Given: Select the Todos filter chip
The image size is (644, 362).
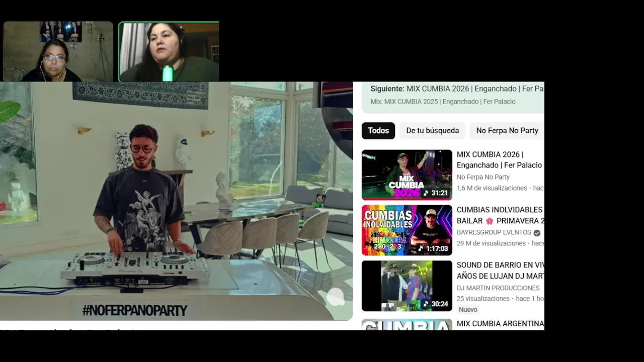Looking at the screenshot, I should (x=378, y=131).
